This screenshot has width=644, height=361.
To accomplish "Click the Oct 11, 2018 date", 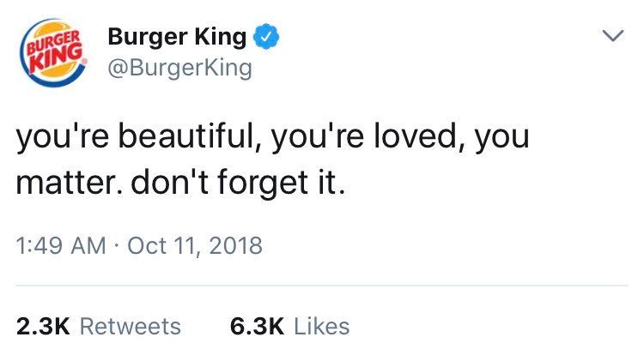I will (x=194, y=246).
